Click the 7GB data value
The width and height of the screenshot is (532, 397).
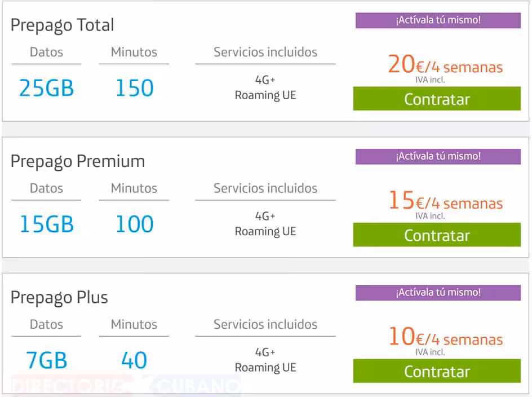(46, 360)
